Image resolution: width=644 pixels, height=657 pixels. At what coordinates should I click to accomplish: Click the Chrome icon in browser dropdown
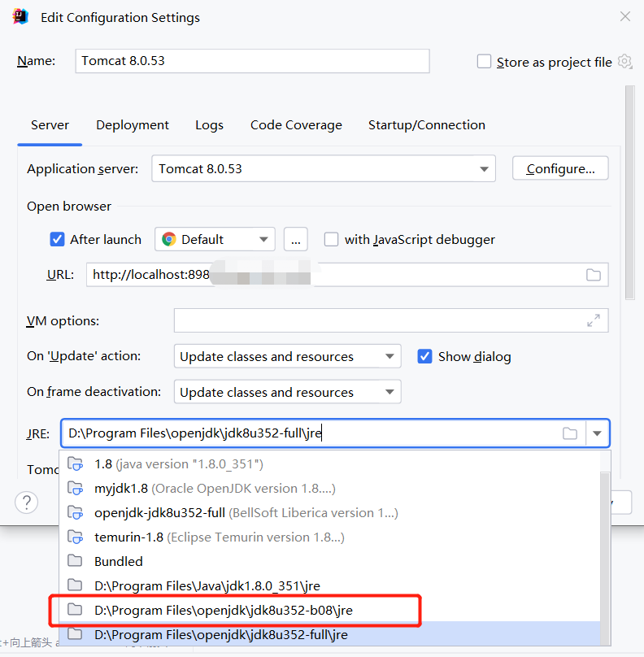[169, 239]
